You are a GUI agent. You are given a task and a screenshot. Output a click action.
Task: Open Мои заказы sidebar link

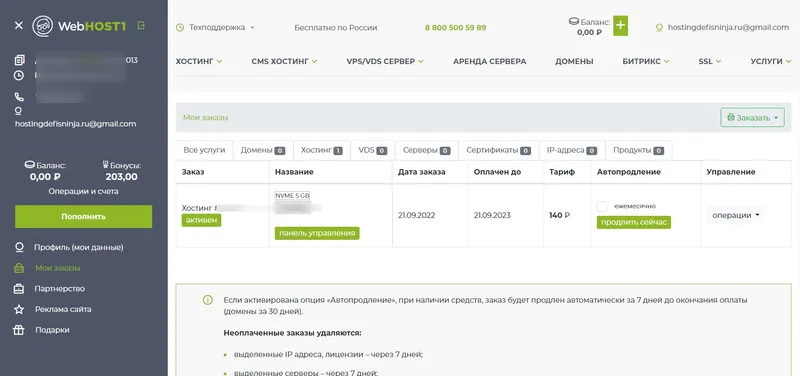[58, 268]
